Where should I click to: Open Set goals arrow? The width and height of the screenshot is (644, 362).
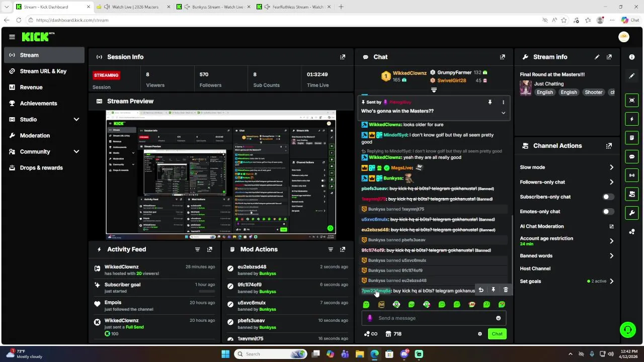(x=611, y=282)
